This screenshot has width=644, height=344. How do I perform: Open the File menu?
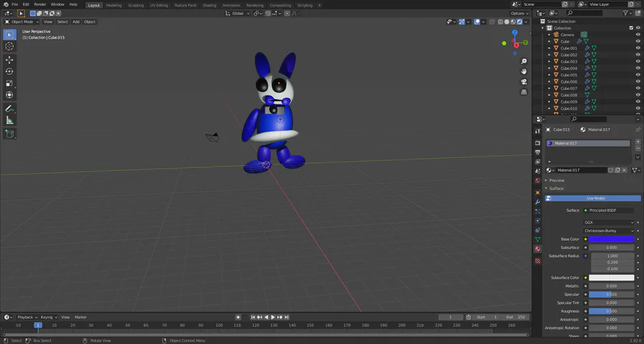(x=15, y=4)
